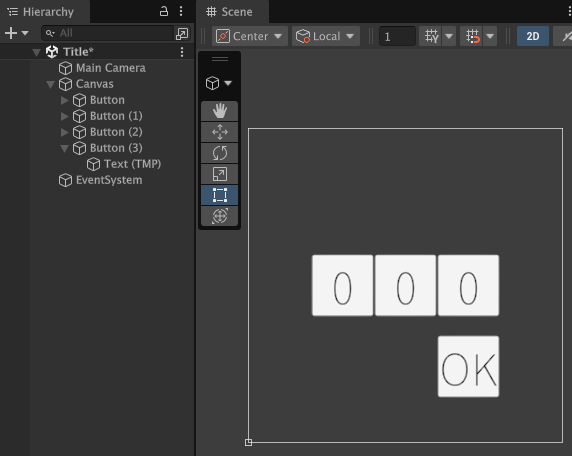Expand Button (1) in the hierarchy
The height and width of the screenshot is (456, 572).
click(x=65, y=116)
